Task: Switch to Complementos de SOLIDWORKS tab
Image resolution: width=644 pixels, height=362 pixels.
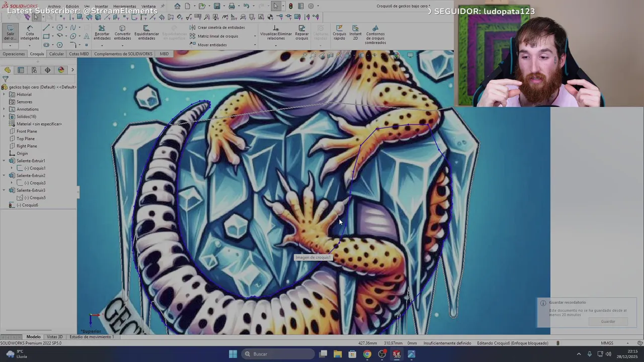Action: [x=123, y=54]
